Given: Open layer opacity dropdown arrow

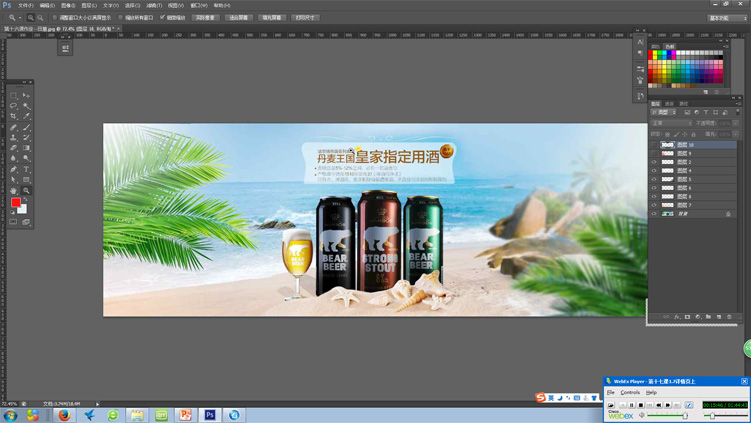Looking at the screenshot, I should tap(736, 123).
